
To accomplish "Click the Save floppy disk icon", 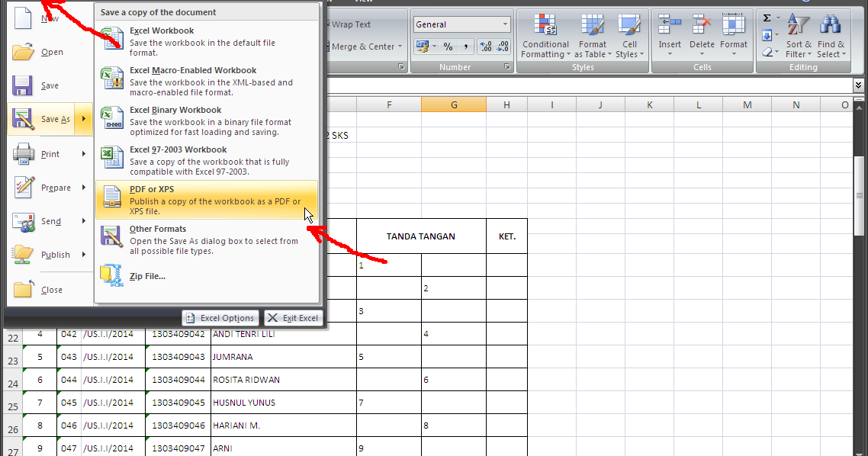I will point(23,85).
